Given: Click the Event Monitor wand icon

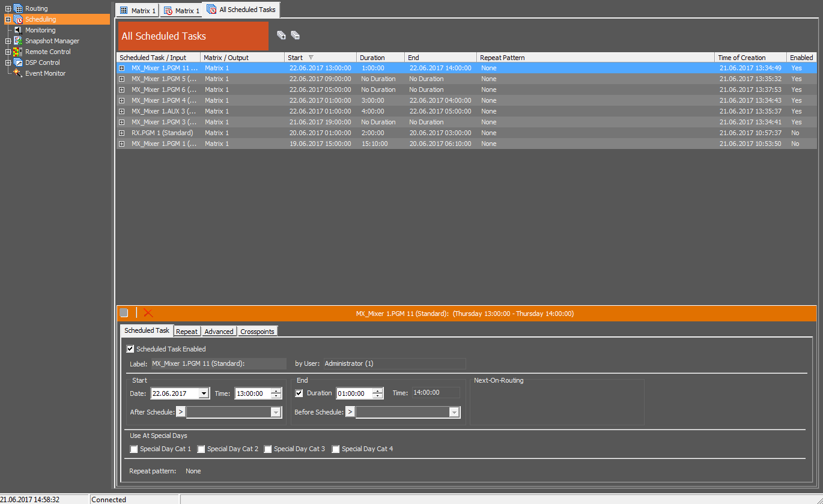Looking at the screenshot, I should tap(18, 73).
